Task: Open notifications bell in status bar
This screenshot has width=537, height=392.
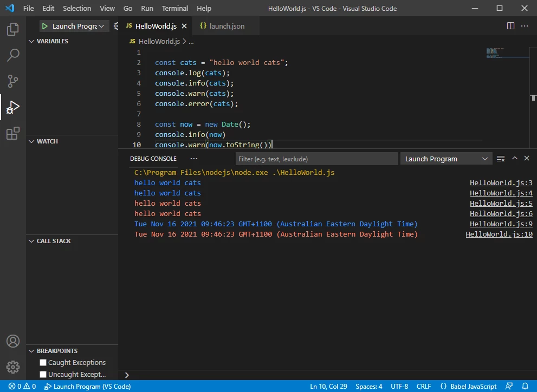Action: tap(525, 386)
